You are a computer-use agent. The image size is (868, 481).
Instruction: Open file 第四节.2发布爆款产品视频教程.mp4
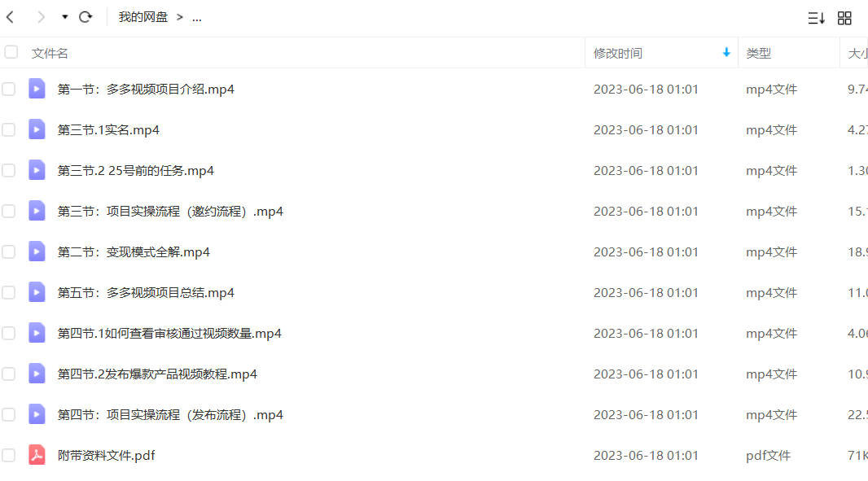tap(157, 374)
